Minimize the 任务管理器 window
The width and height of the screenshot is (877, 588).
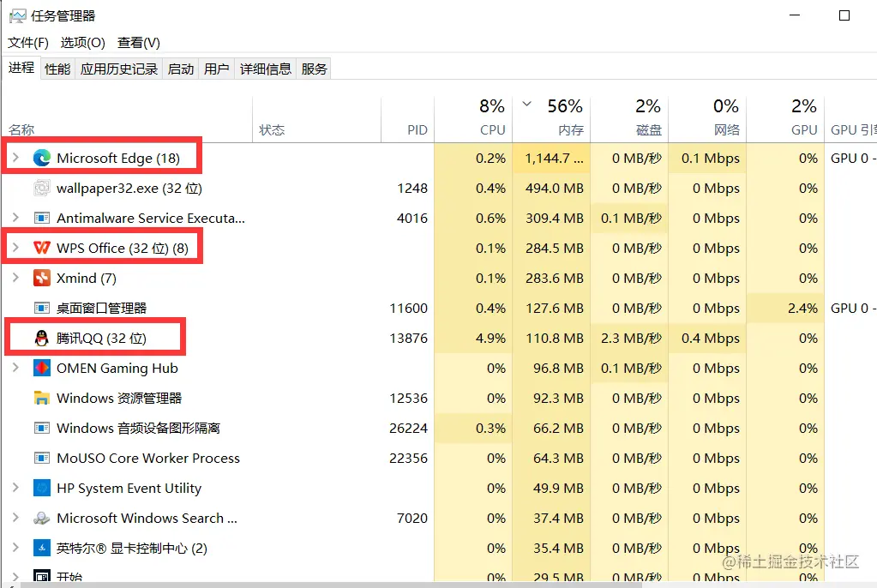[x=794, y=15]
